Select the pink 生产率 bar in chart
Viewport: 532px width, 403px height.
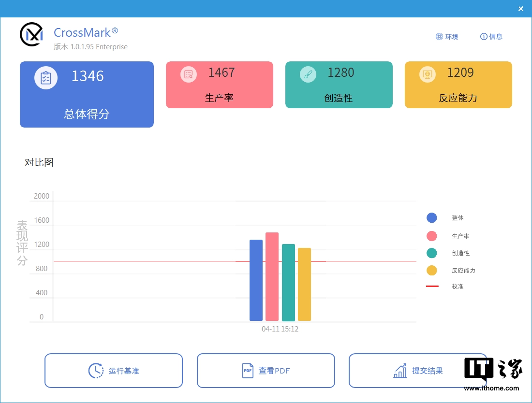click(x=272, y=276)
